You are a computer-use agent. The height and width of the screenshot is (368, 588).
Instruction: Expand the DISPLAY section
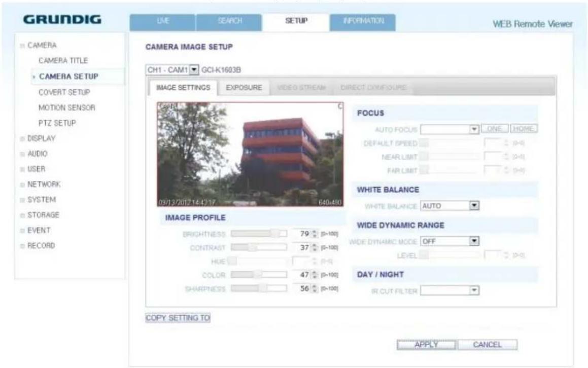coord(22,139)
